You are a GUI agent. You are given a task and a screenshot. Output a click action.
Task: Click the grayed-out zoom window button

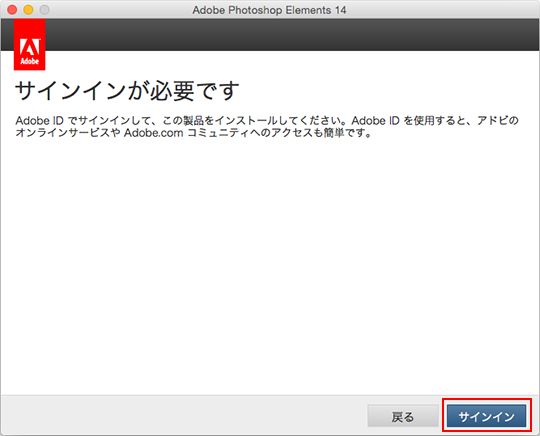pyautogui.click(x=44, y=10)
